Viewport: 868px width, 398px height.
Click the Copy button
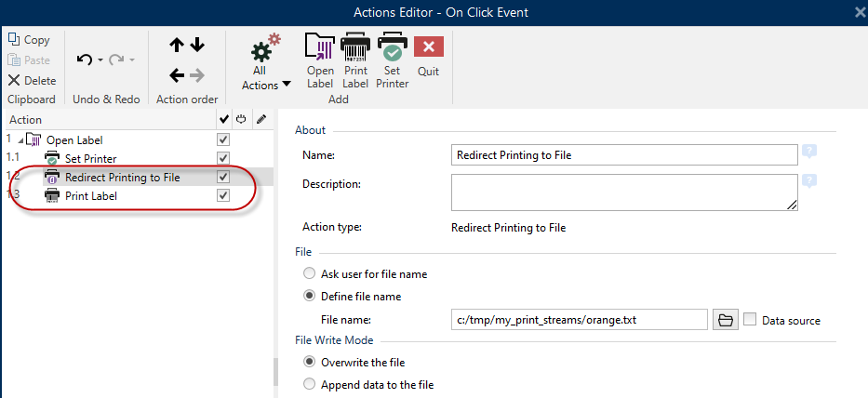pos(29,40)
